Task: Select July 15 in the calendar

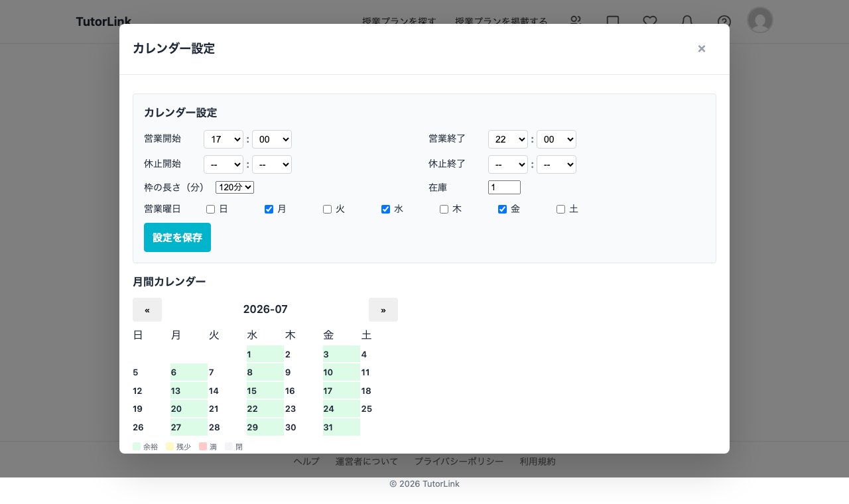Action: tap(265, 391)
